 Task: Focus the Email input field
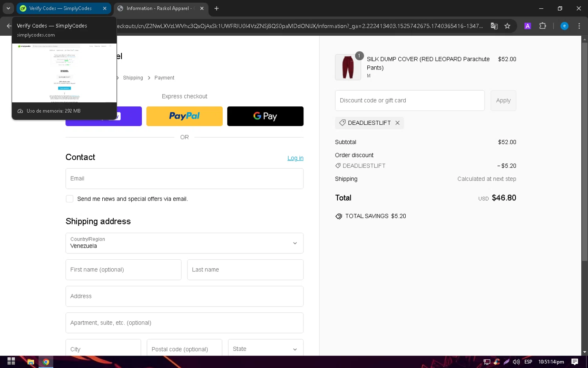coord(184,179)
